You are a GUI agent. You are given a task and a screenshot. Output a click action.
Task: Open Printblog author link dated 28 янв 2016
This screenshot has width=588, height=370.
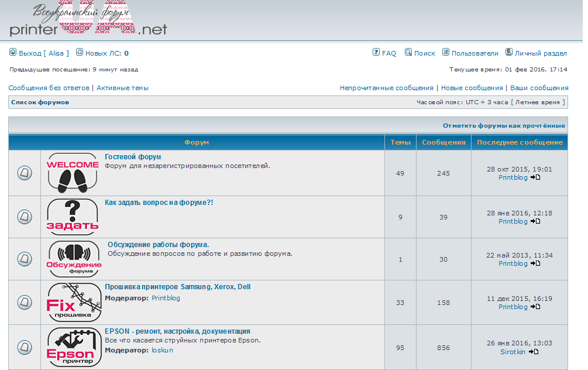click(x=513, y=221)
